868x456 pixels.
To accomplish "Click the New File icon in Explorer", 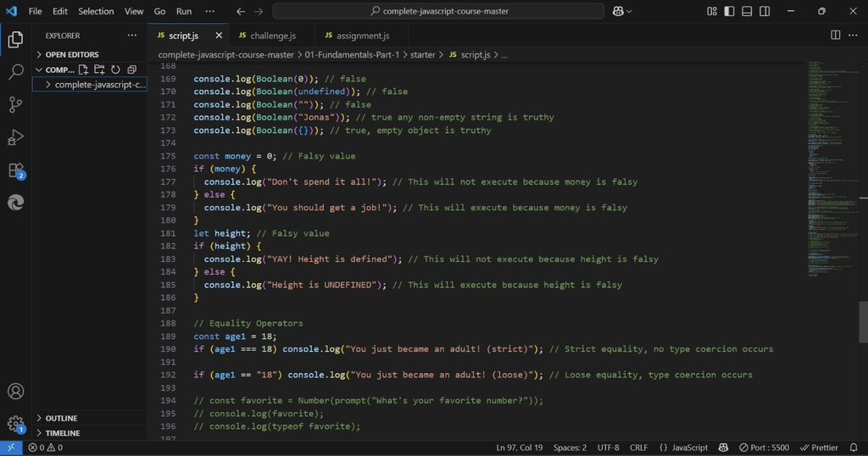I will click(x=83, y=70).
